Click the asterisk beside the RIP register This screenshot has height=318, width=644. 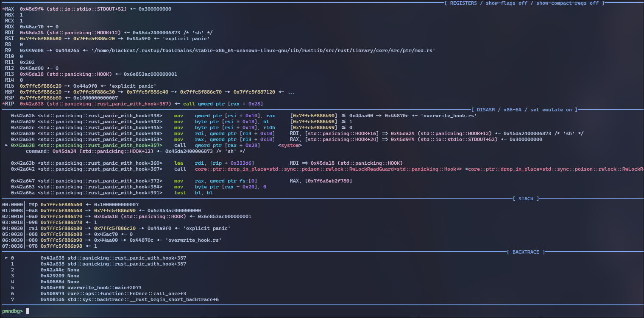click(3, 104)
